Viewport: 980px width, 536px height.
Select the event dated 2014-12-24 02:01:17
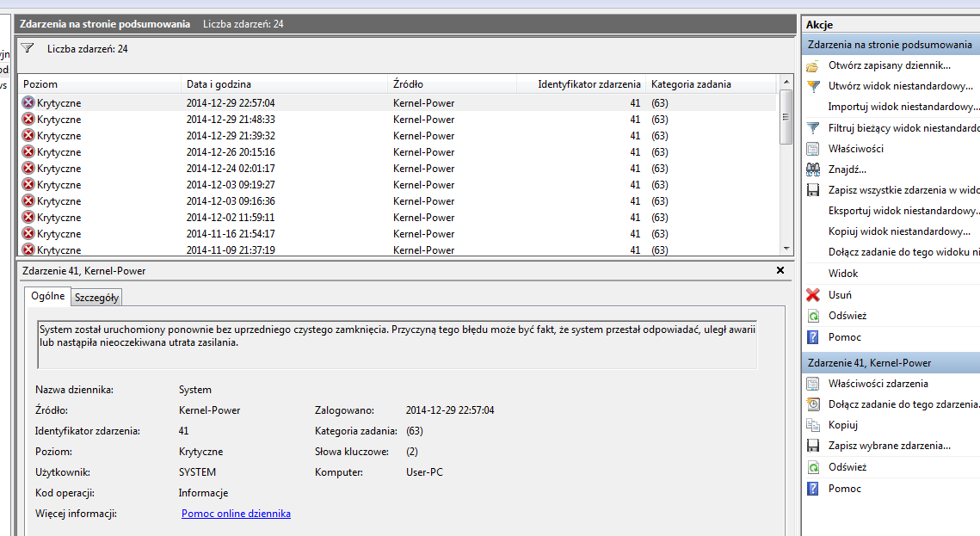pos(398,168)
